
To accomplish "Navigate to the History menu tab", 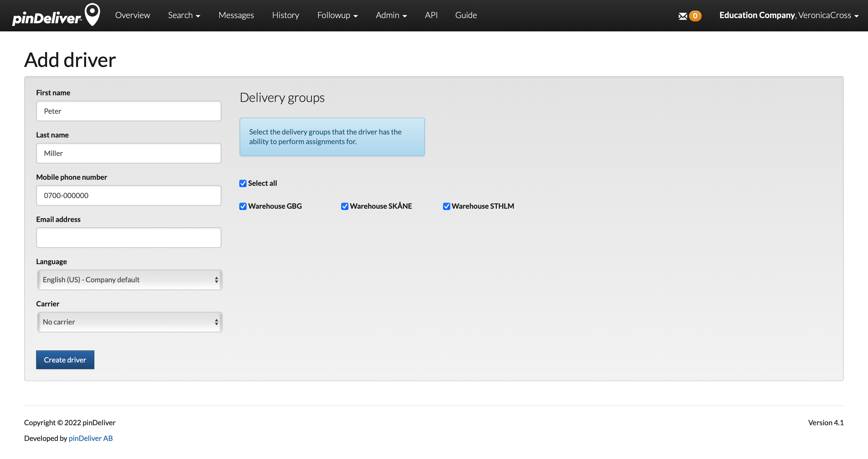I will [285, 15].
